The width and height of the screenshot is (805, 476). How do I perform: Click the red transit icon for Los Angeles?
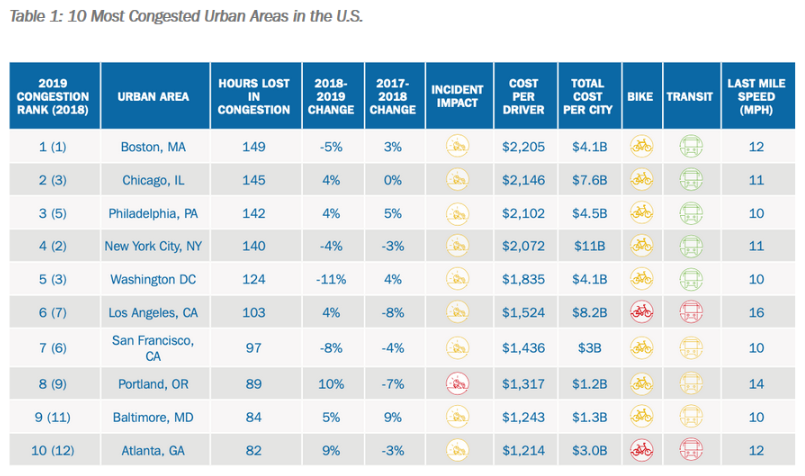tap(688, 313)
